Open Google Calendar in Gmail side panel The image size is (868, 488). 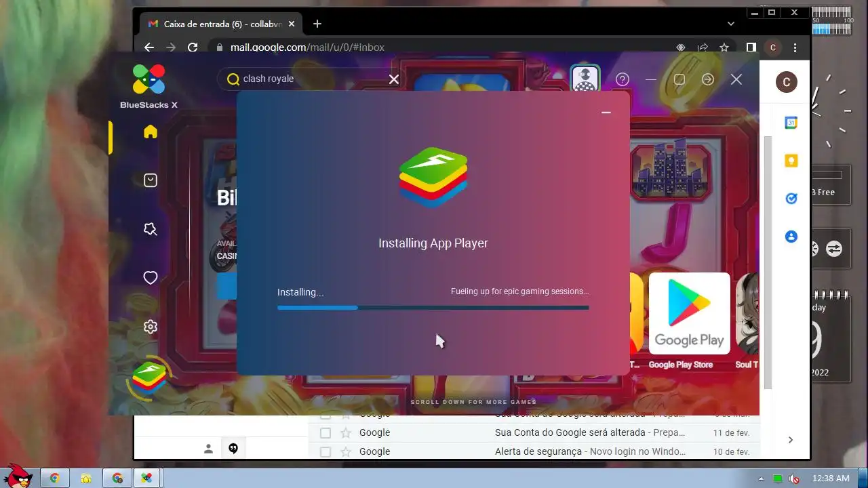(791, 123)
